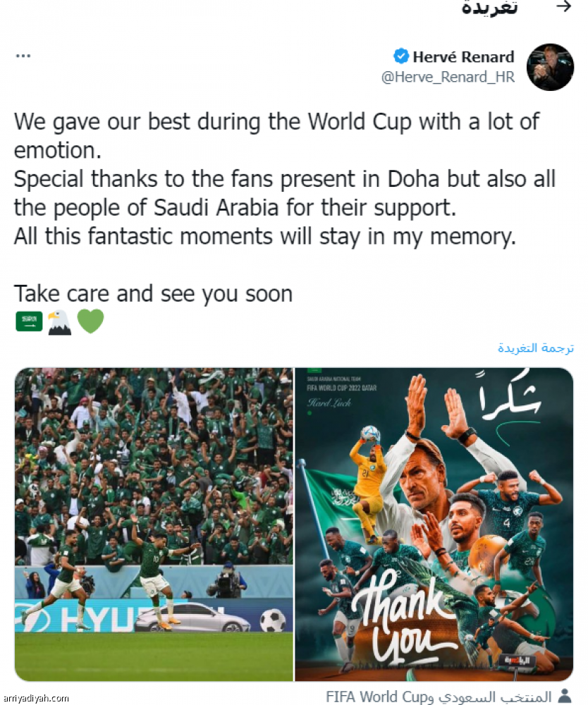The width and height of the screenshot is (588, 705).
Task: Open the Hervé Renard display name
Action: [463, 56]
